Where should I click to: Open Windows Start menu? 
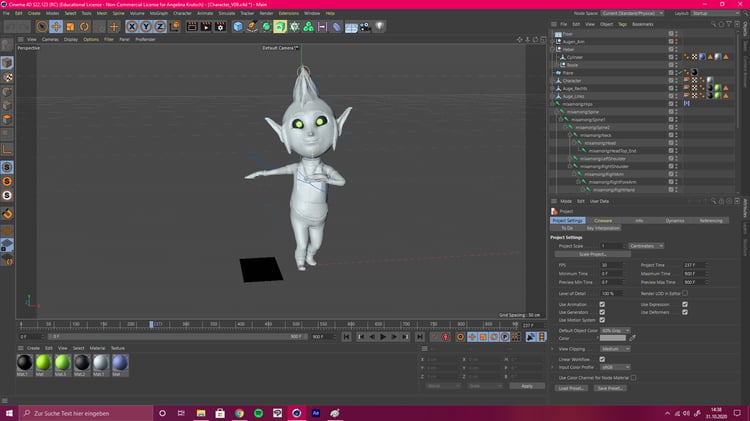(9, 413)
